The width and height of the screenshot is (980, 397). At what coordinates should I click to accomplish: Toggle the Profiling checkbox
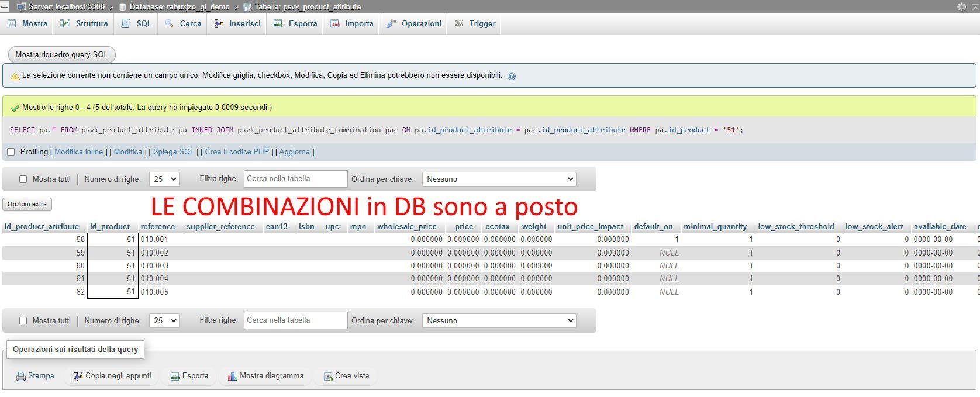tap(11, 152)
